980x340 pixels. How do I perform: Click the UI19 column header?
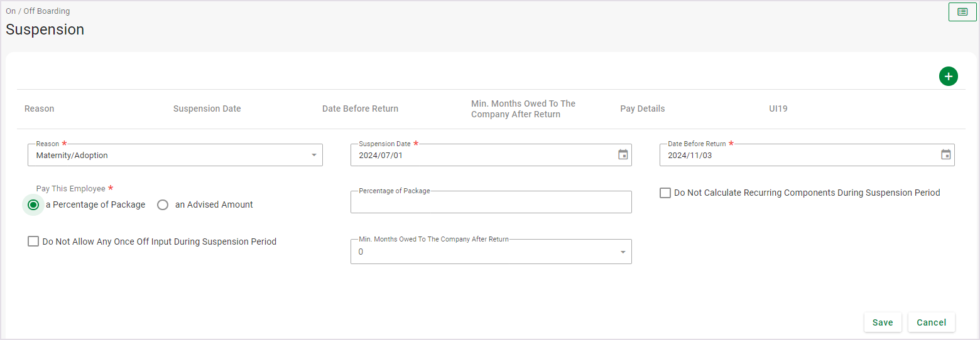click(x=778, y=109)
